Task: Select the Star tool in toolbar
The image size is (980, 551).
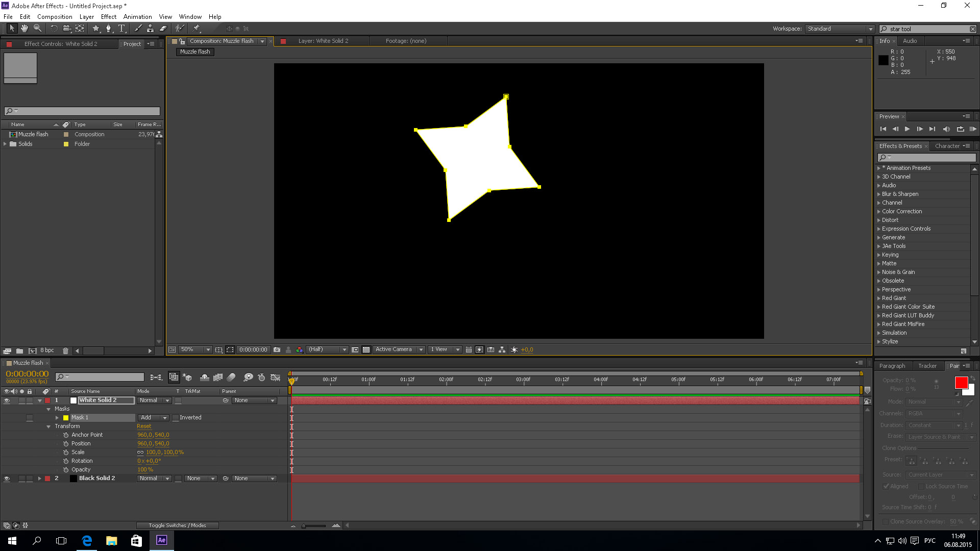Action: (94, 28)
